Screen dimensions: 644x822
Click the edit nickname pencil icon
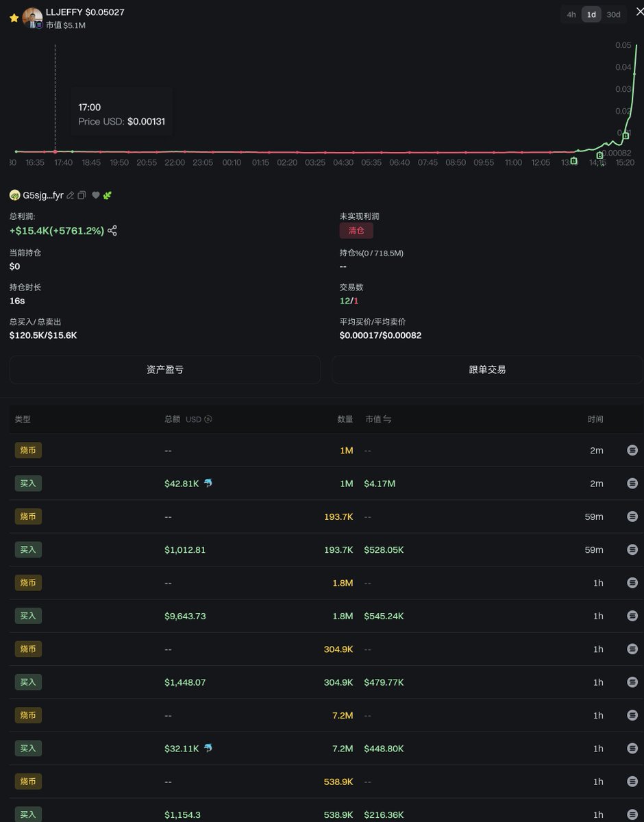[x=71, y=195]
